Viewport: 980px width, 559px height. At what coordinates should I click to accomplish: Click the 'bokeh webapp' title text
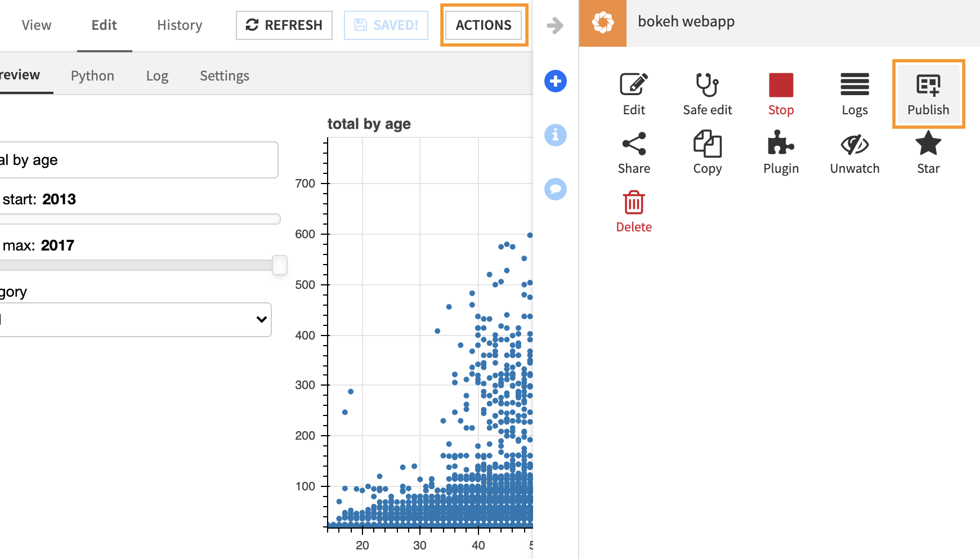[686, 21]
